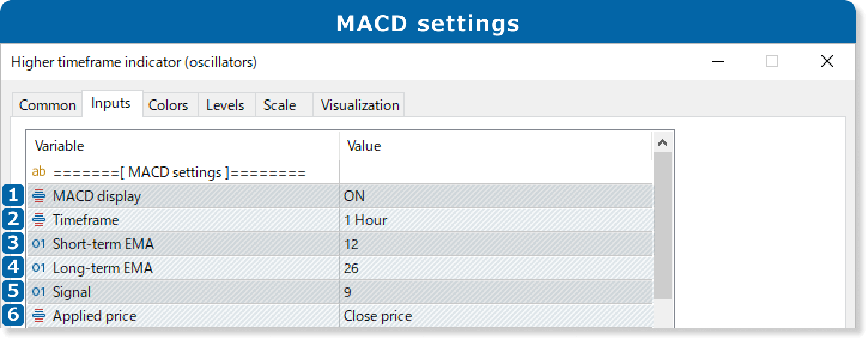Switch to the Common tab
The height and width of the screenshot is (340, 868).
tap(47, 105)
